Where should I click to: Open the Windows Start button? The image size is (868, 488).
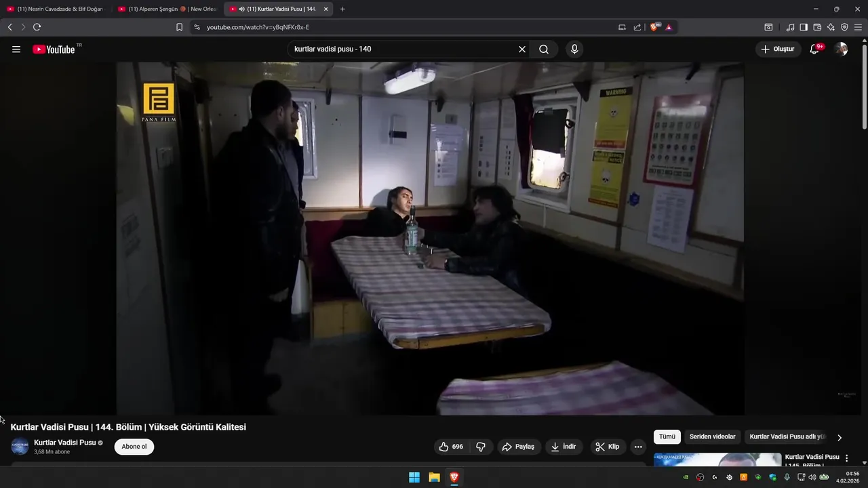point(414,477)
